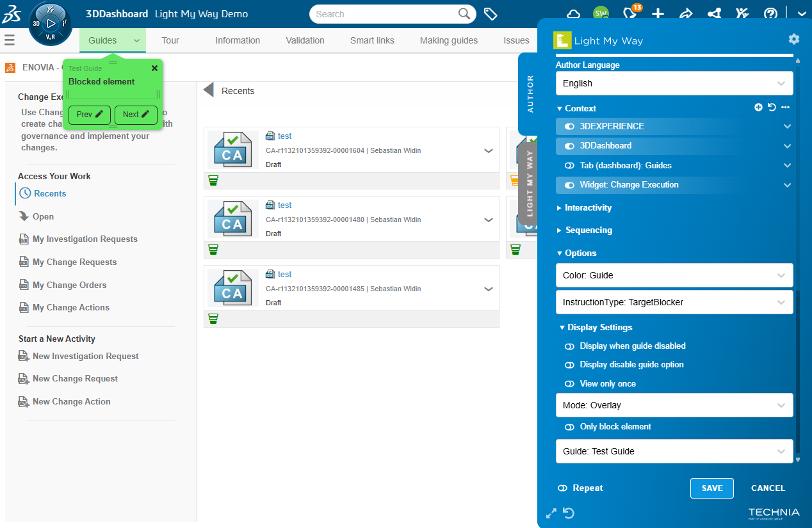
Task: Switch to the Information tab
Action: coord(238,40)
